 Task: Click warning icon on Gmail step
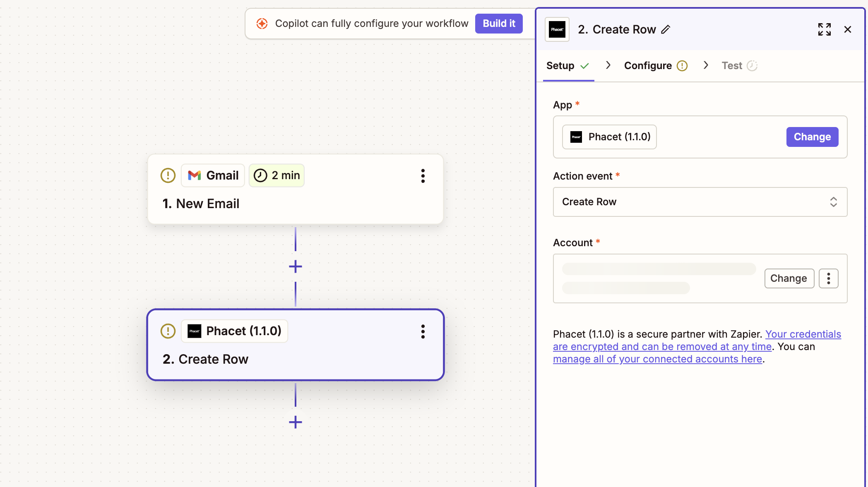click(168, 175)
